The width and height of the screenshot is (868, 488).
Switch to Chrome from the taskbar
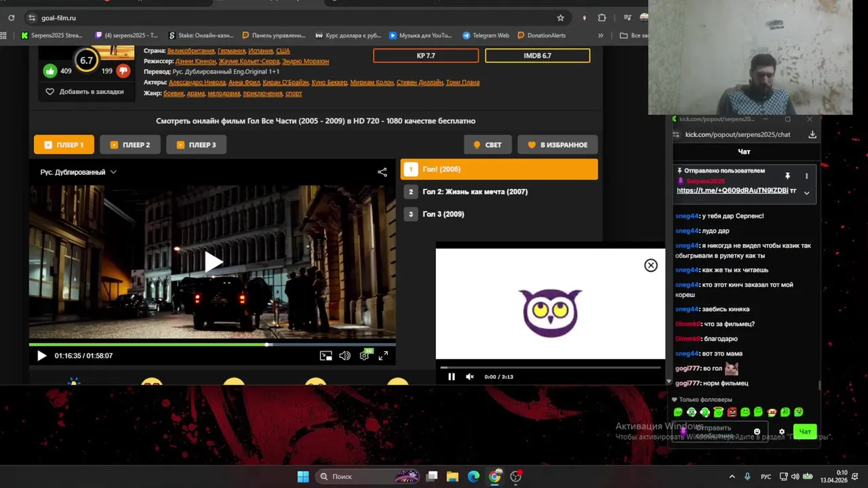(495, 476)
